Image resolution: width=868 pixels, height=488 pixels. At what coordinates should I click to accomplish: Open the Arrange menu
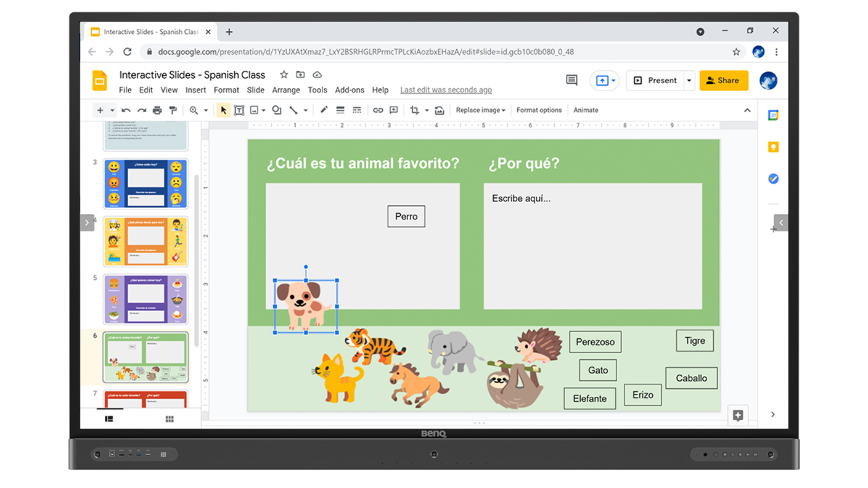click(286, 89)
